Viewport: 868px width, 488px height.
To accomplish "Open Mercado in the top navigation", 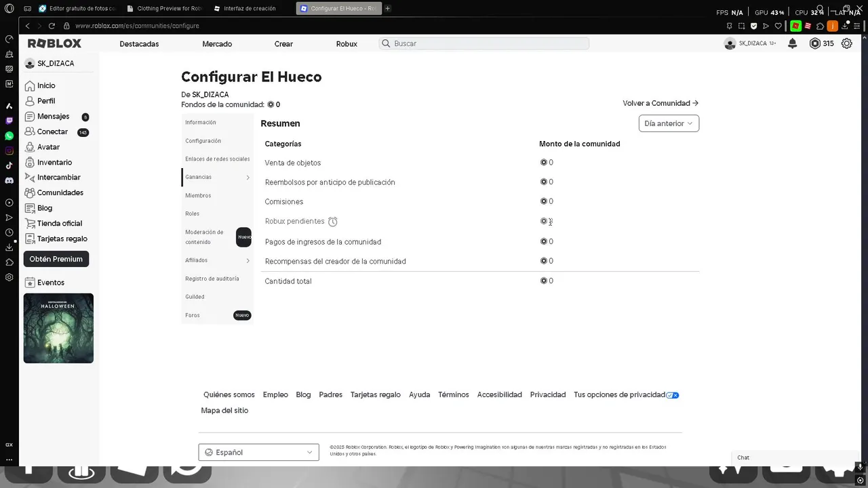I will 217,44.
